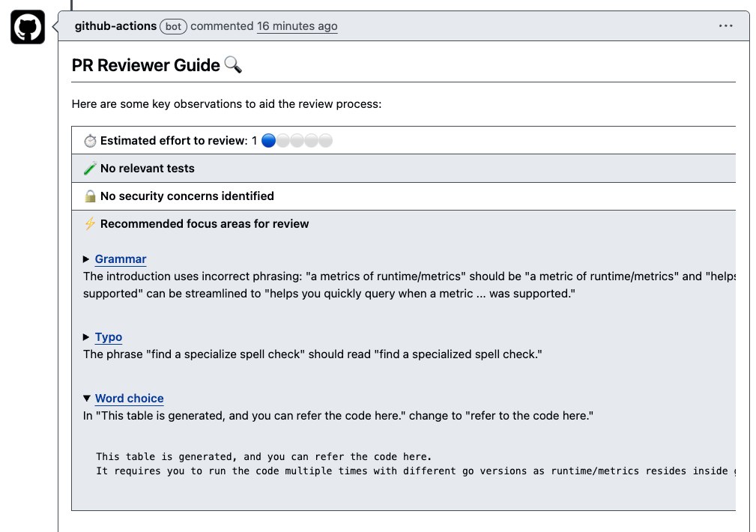Click the test tube icon on No relevant tests row
756x532 pixels.
click(89, 168)
